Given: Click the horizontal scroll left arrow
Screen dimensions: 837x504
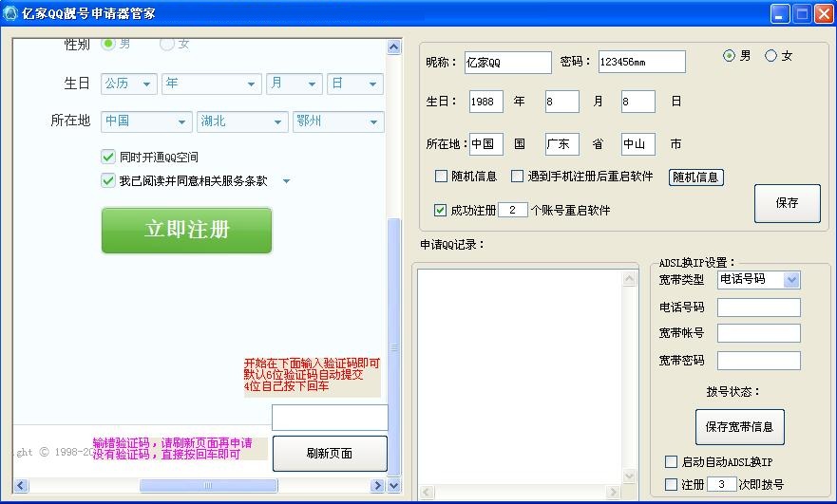Looking at the screenshot, I should 19,486.
